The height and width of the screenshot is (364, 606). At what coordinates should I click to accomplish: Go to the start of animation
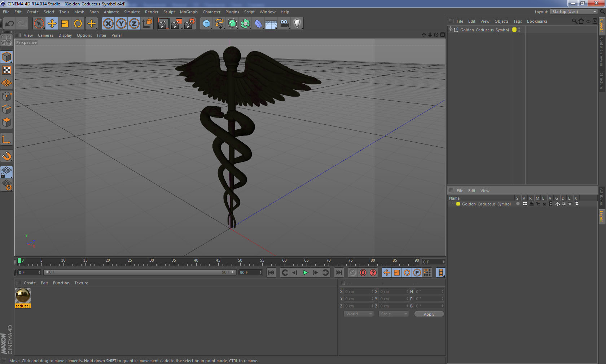click(271, 272)
